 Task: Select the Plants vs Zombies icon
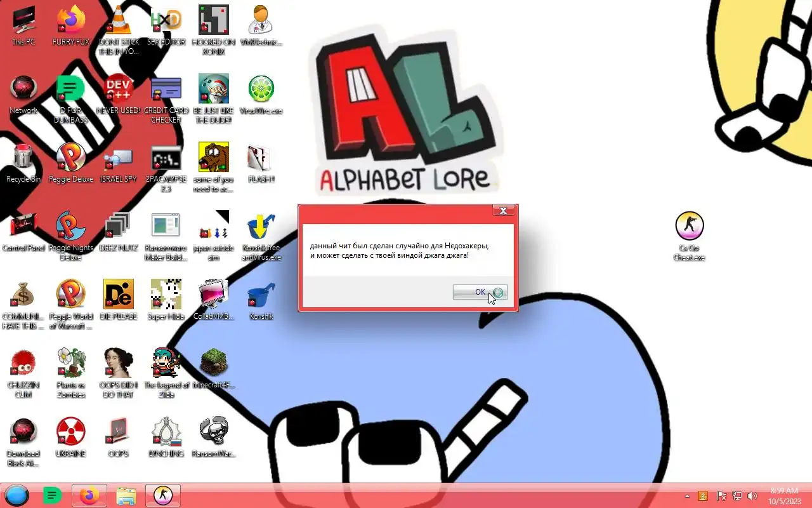(71, 373)
